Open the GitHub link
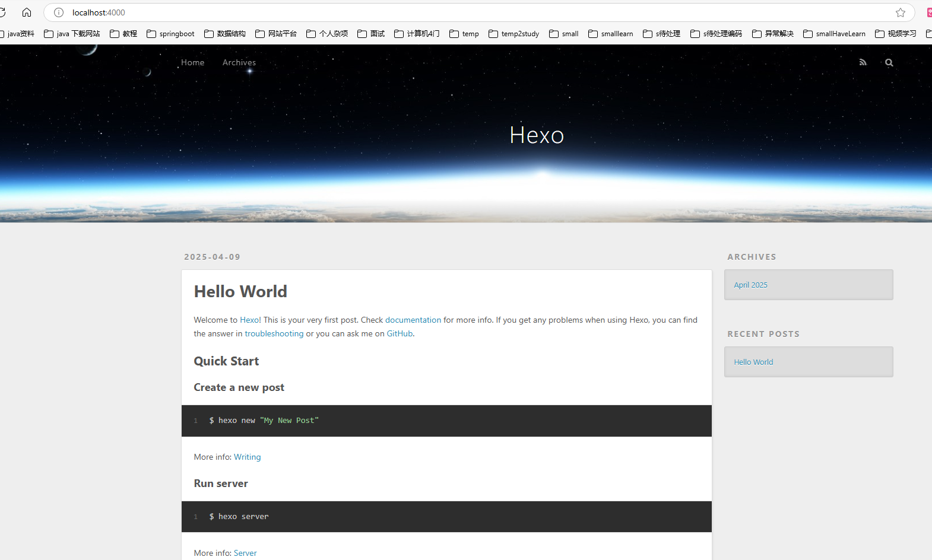Screen dimensions: 932x560 [400, 333]
